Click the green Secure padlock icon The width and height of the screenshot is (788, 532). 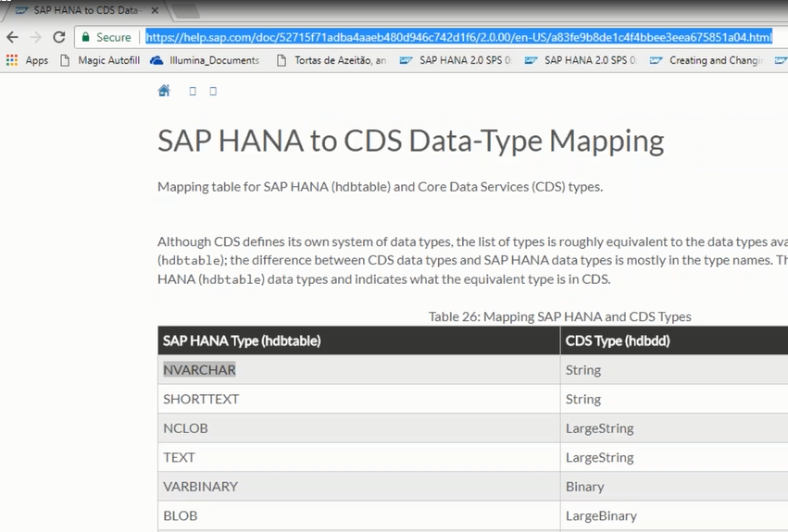85,37
